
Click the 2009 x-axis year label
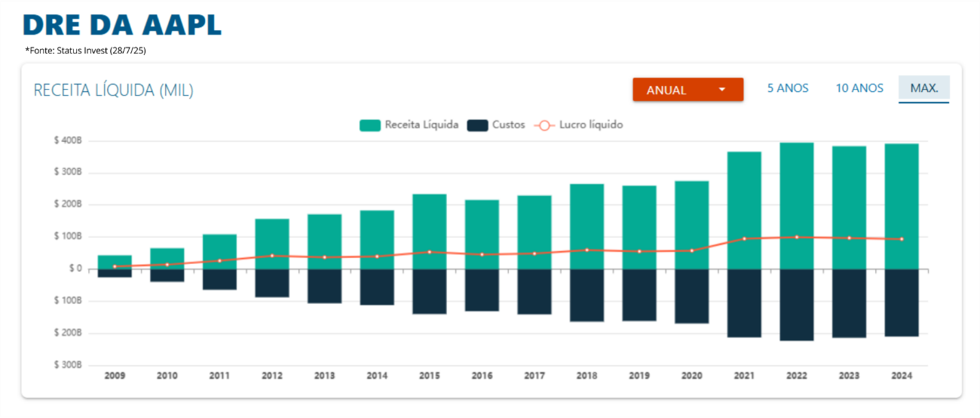[x=115, y=376]
